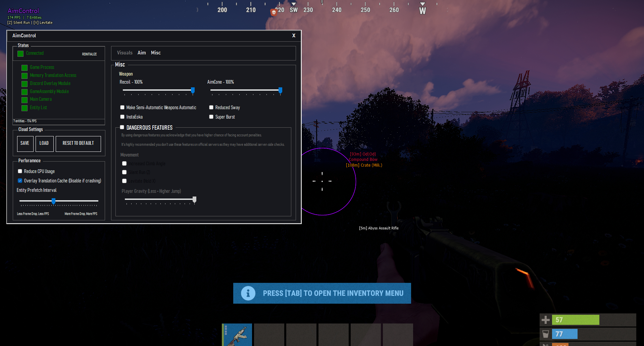Enable the Reduced Sway checkbox
The image size is (644, 346).
click(211, 107)
